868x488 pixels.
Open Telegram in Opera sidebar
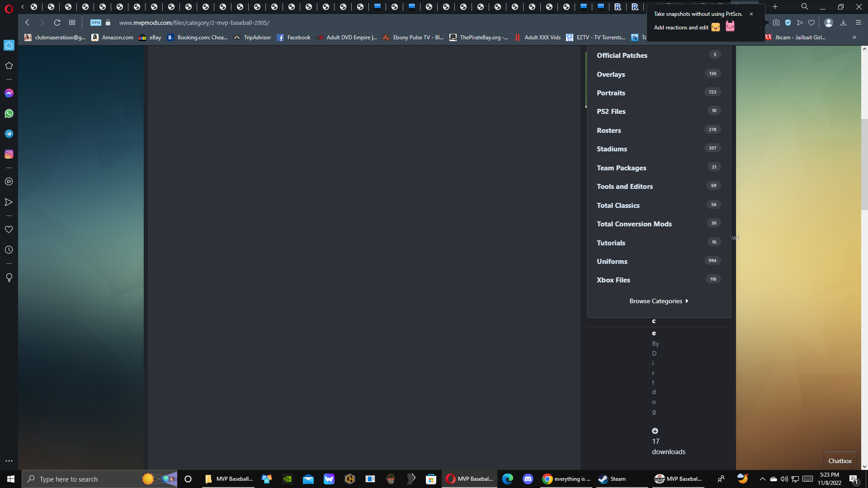[x=9, y=134]
